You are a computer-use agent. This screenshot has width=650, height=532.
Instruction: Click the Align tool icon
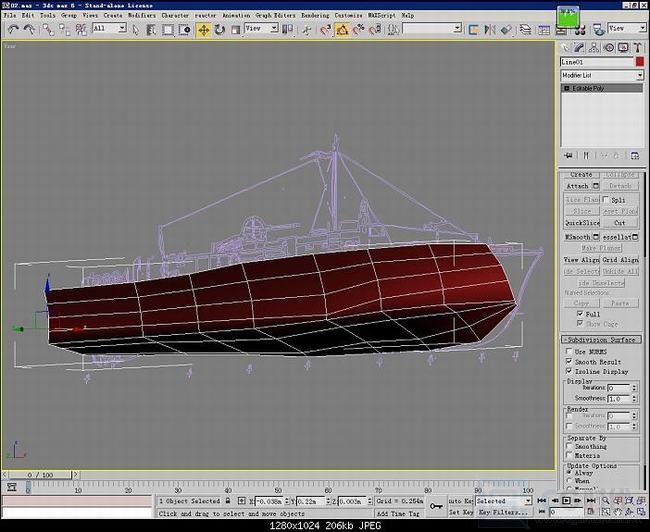point(506,29)
